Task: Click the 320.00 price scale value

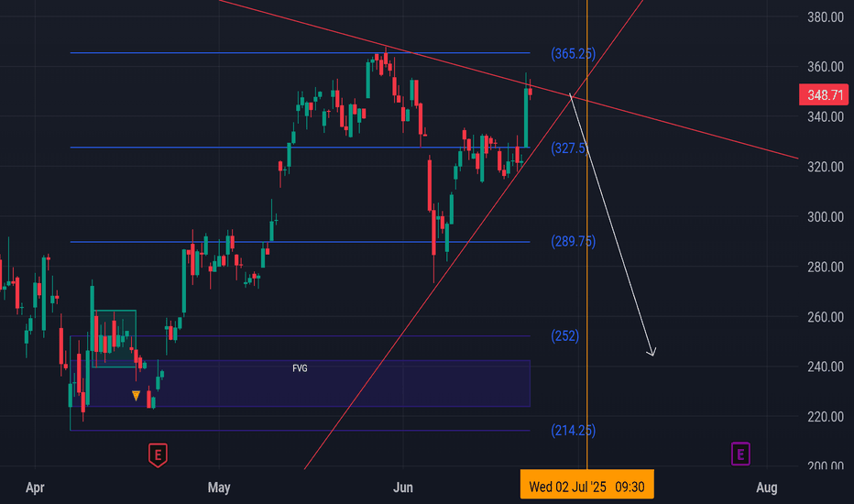Action: coord(825,167)
